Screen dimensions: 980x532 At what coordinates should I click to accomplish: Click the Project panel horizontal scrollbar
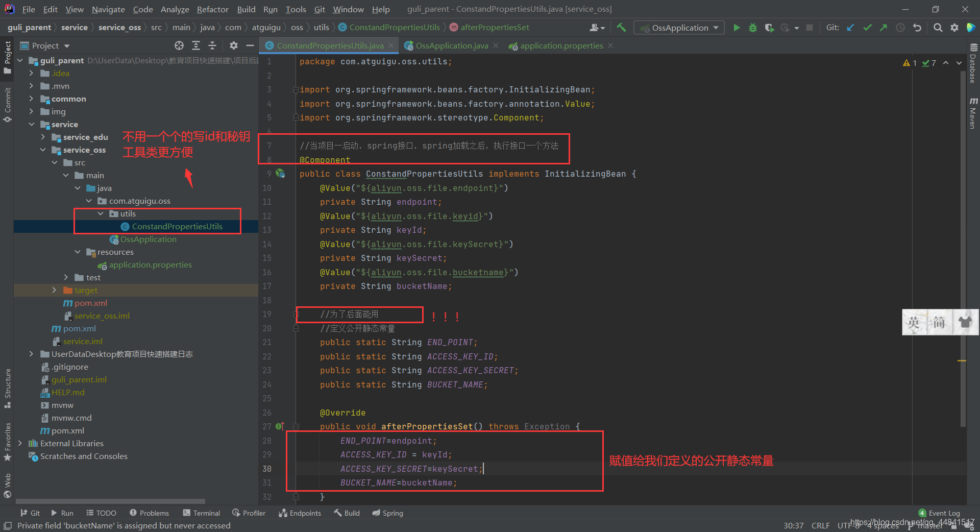tap(110, 501)
